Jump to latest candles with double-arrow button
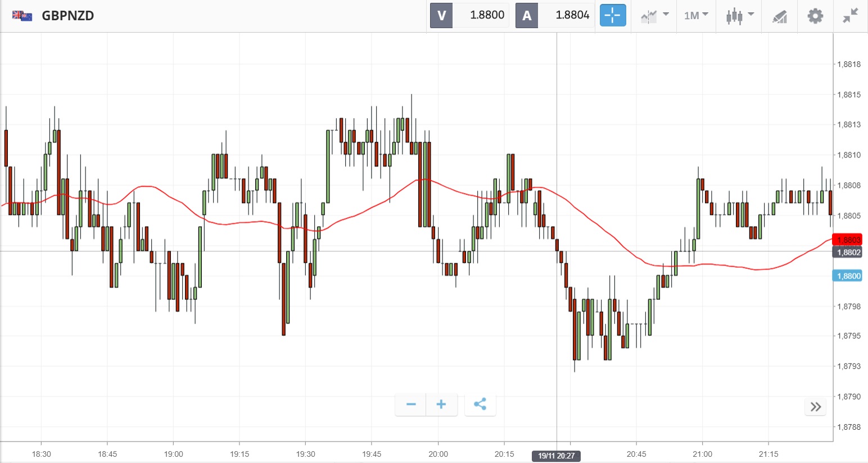 click(x=816, y=407)
